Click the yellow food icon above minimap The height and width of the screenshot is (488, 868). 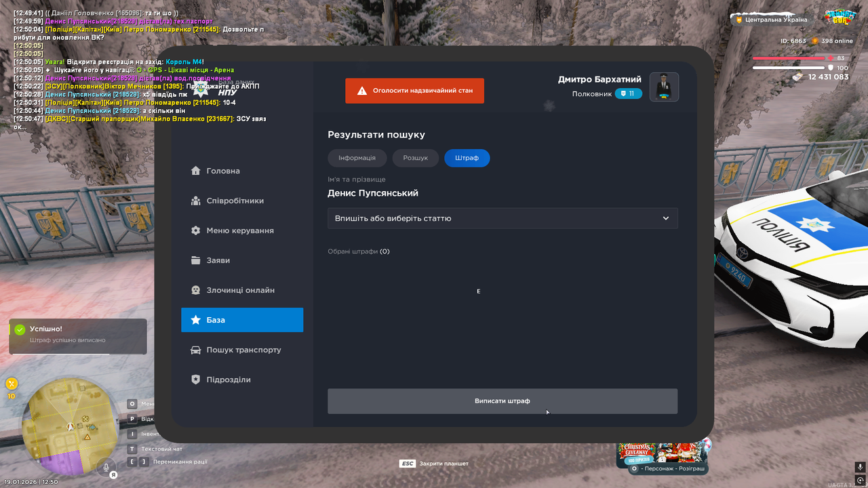click(12, 383)
